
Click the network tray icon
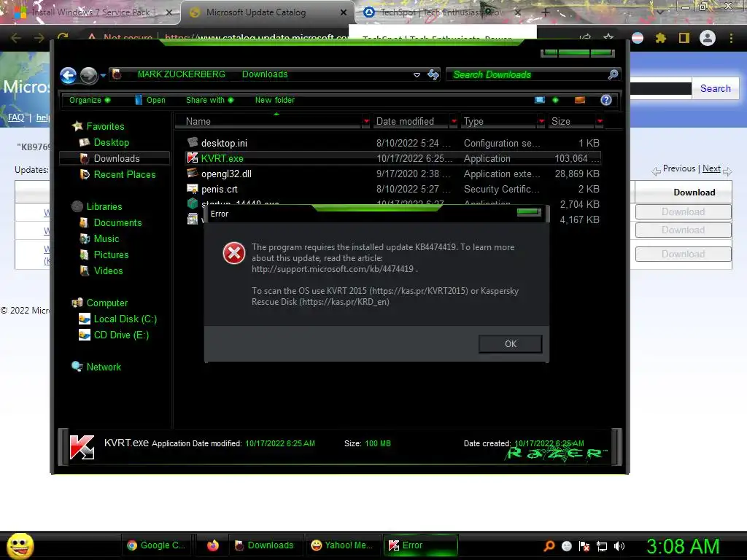point(602,546)
